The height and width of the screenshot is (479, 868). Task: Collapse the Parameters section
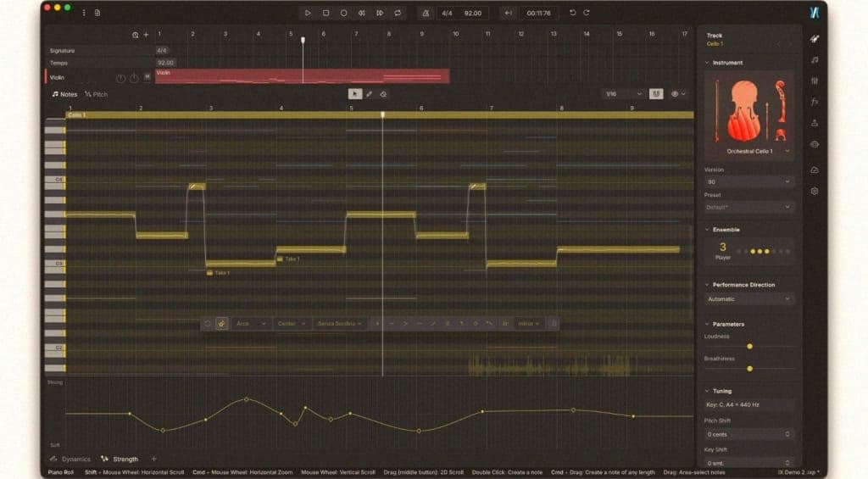(707, 324)
